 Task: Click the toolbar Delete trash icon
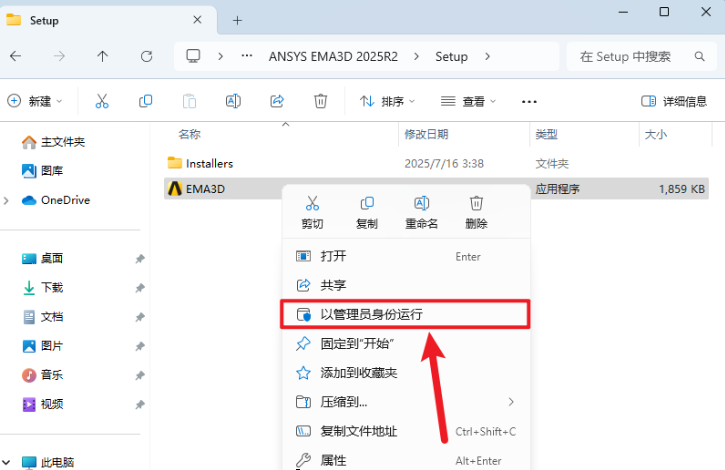320,101
